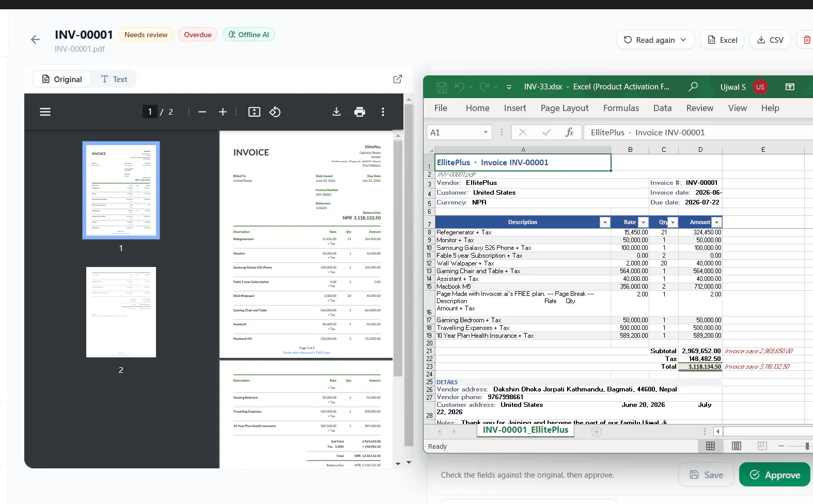Open Excel search magnifier
Screen dimensions: 813x504
coord(693,87)
